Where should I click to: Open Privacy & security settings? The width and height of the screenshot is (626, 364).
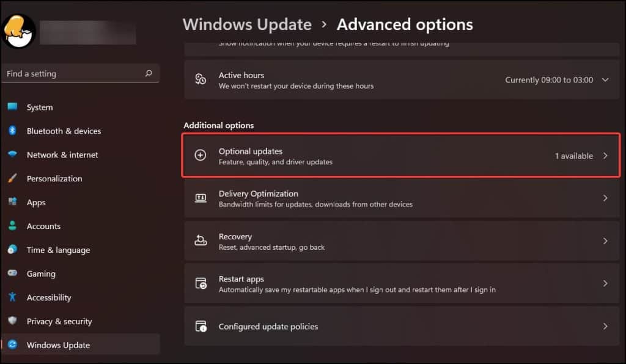pos(59,321)
